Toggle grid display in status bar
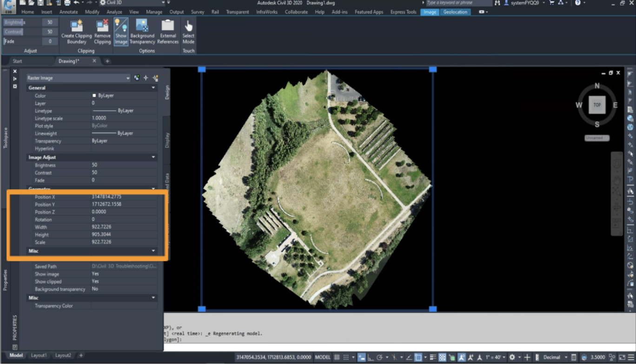 [337, 357]
